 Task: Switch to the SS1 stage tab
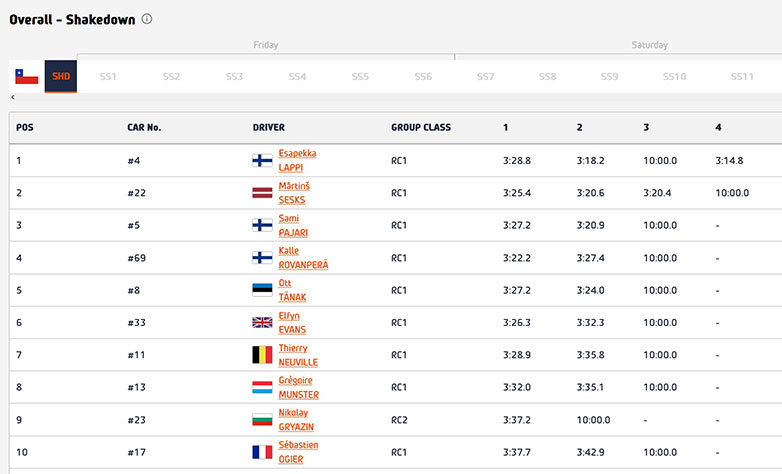pyautogui.click(x=108, y=77)
